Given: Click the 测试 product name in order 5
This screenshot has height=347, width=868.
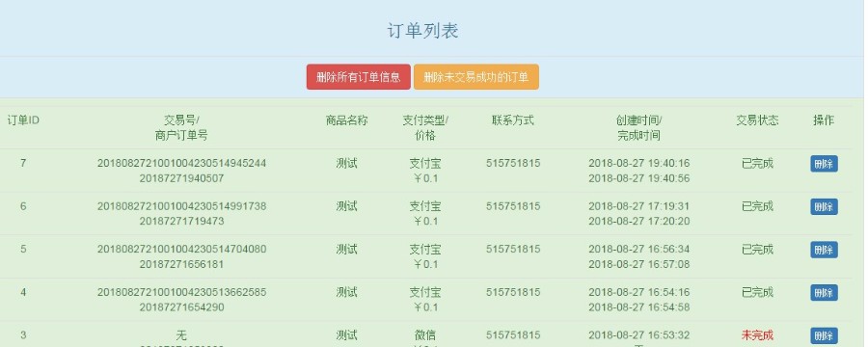Looking at the screenshot, I should coord(346,249).
